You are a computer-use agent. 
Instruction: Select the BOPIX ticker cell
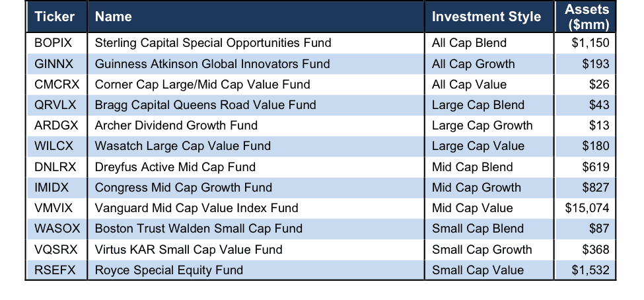pos(57,43)
